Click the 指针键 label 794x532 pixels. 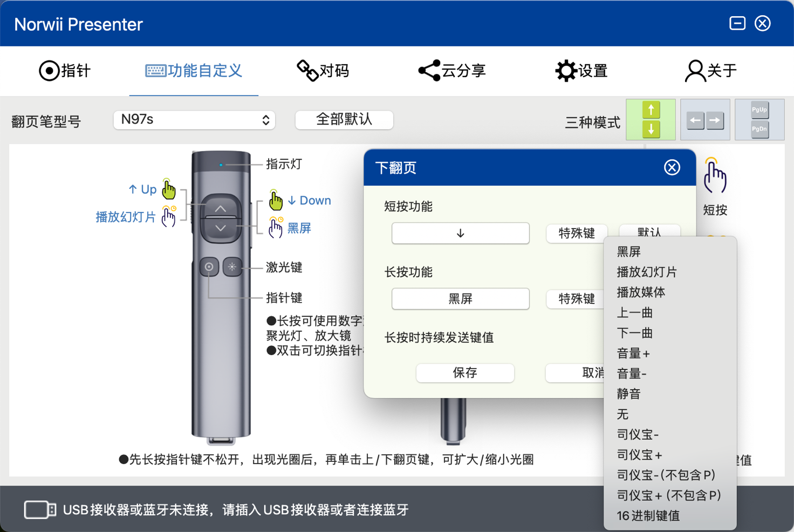pyautogui.click(x=284, y=298)
